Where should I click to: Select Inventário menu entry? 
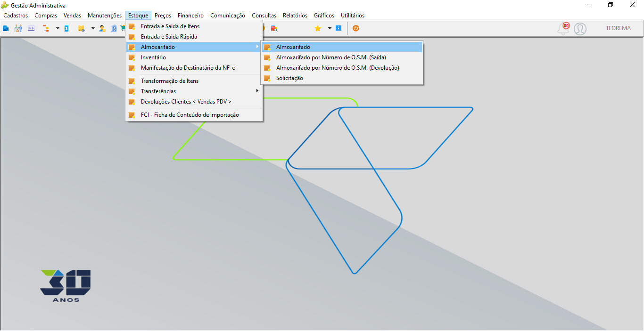[194, 57]
